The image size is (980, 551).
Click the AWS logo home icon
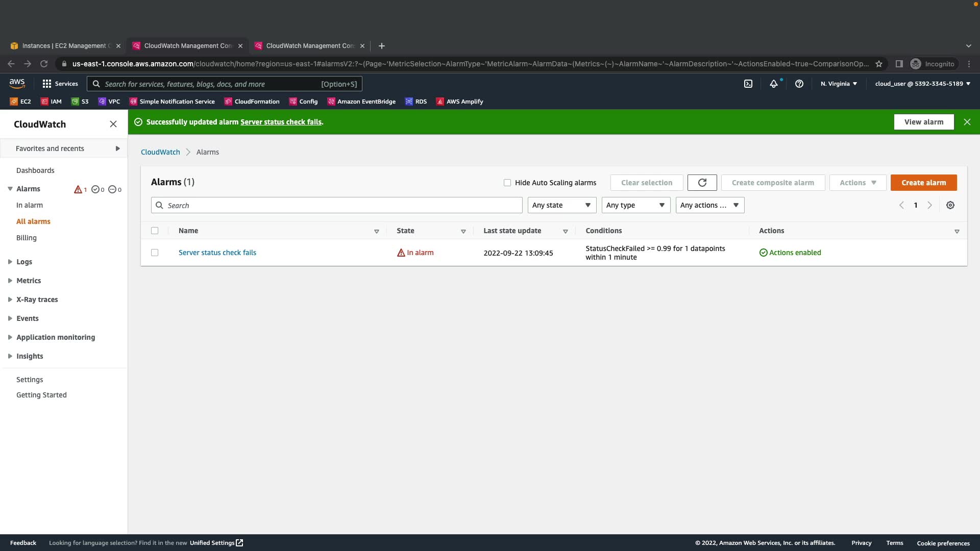click(17, 83)
